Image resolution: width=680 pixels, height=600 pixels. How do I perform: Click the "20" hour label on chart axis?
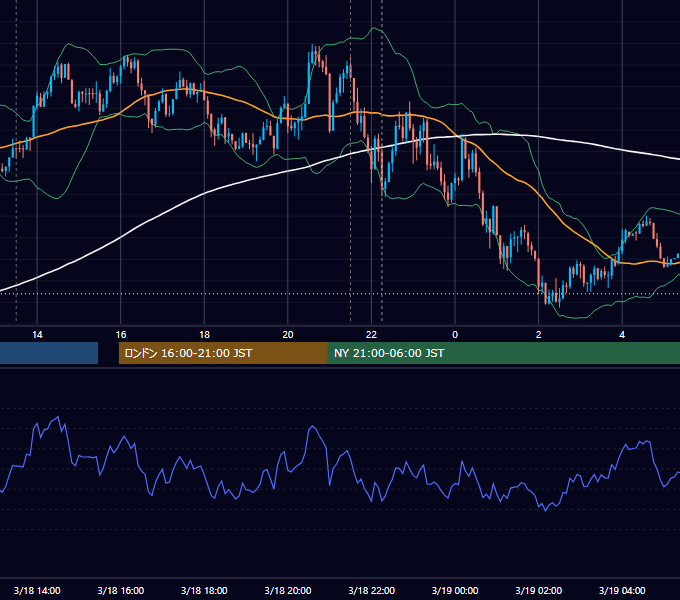coord(288,335)
